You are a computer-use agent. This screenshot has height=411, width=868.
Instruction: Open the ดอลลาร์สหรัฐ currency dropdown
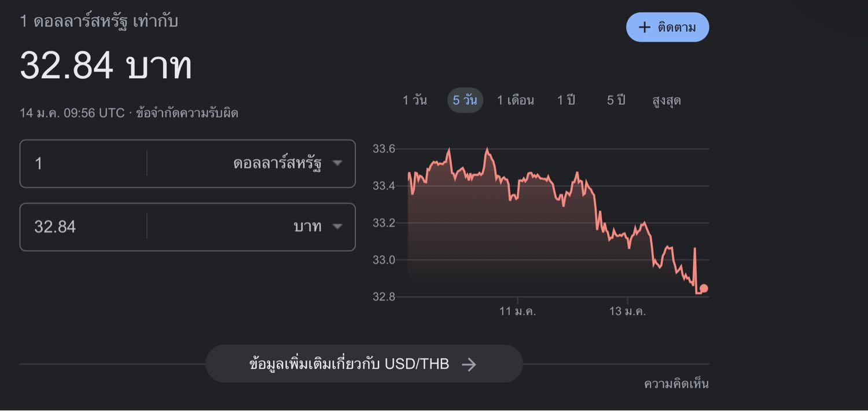288,164
